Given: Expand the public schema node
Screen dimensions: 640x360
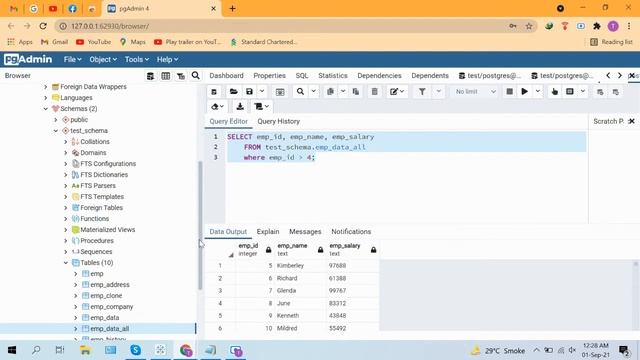Looking at the screenshot, I should [56, 120].
